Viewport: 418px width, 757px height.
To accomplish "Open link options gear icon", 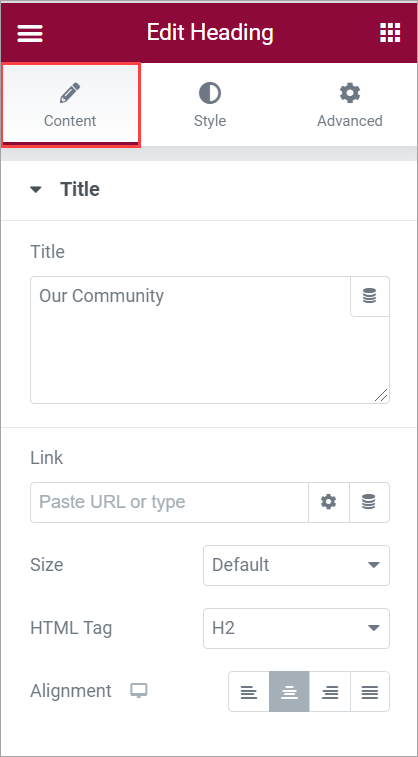I will (x=329, y=502).
